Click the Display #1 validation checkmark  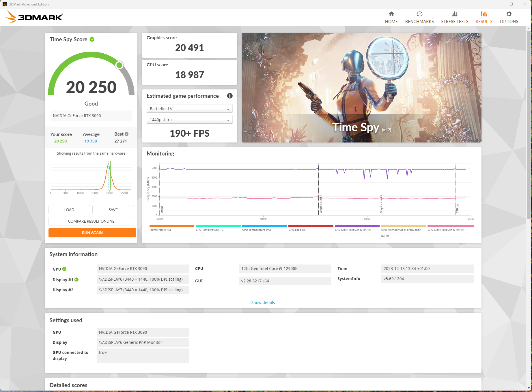pyautogui.click(x=76, y=280)
